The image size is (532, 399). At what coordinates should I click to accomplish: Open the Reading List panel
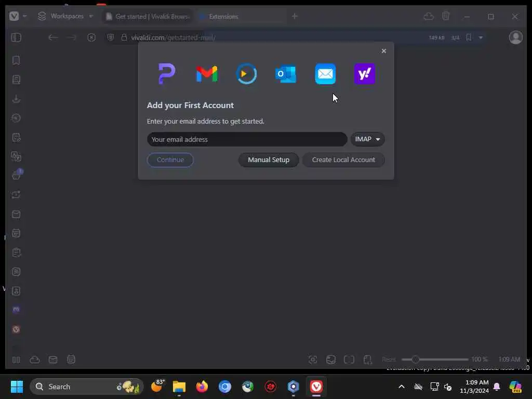click(16, 79)
